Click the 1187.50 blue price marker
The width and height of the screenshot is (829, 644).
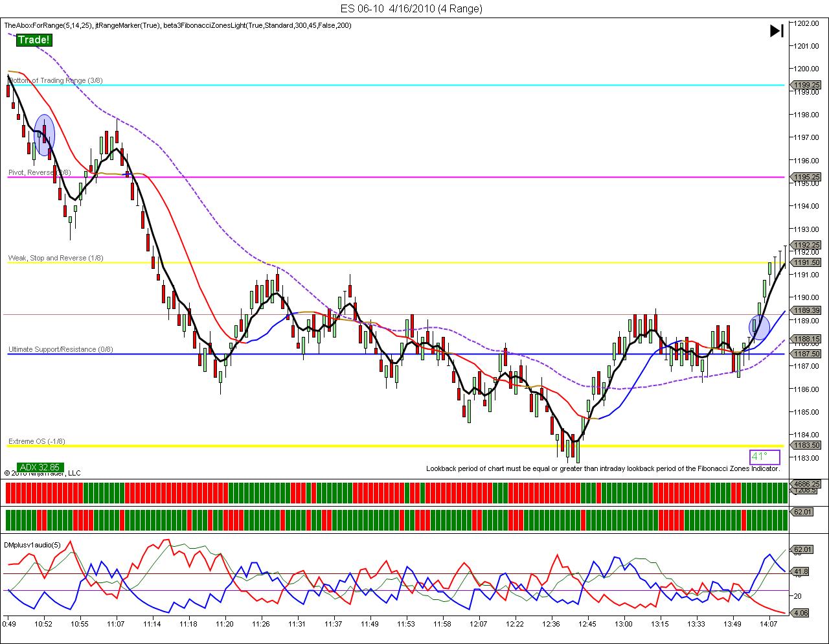(806, 354)
